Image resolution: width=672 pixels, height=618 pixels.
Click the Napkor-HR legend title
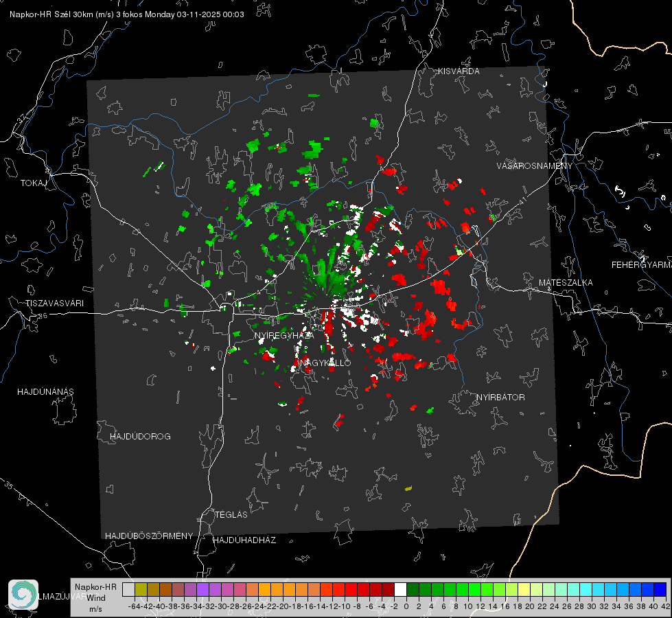pos(95,587)
